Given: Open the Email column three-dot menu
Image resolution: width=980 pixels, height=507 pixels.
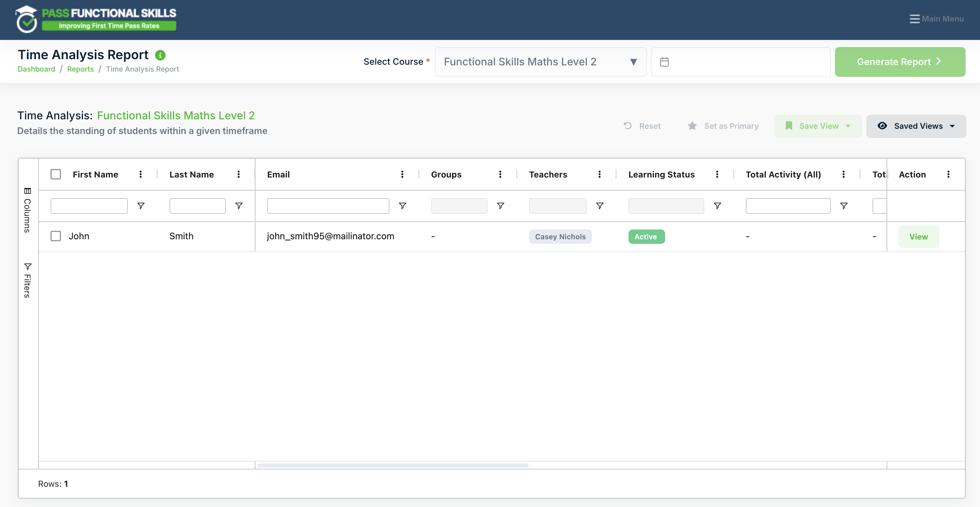Looking at the screenshot, I should coord(402,174).
